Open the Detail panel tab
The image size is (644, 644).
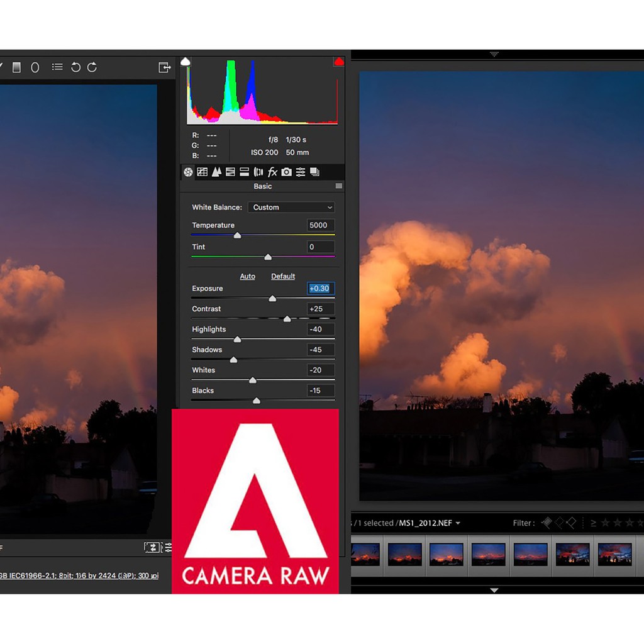point(216,172)
